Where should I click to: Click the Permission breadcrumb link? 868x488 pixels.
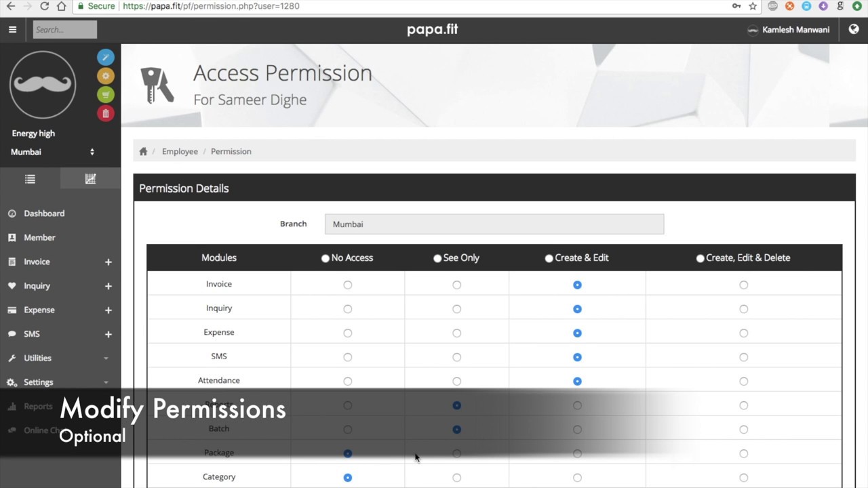tap(231, 151)
